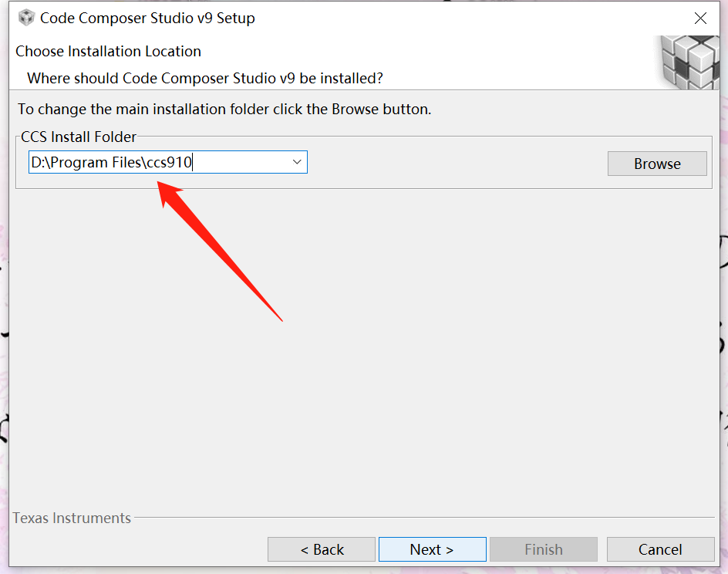Close the Setup window
Image resolution: width=728 pixels, height=574 pixels.
click(700, 19)
